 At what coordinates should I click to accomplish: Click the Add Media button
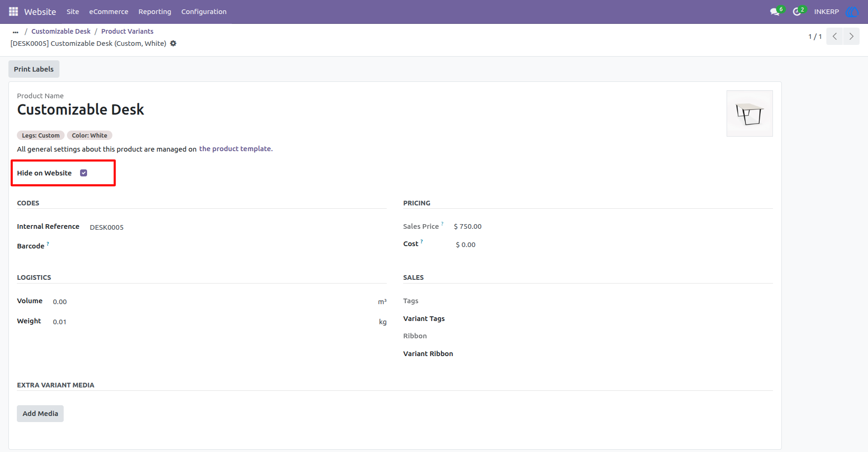tap(40, 414)
